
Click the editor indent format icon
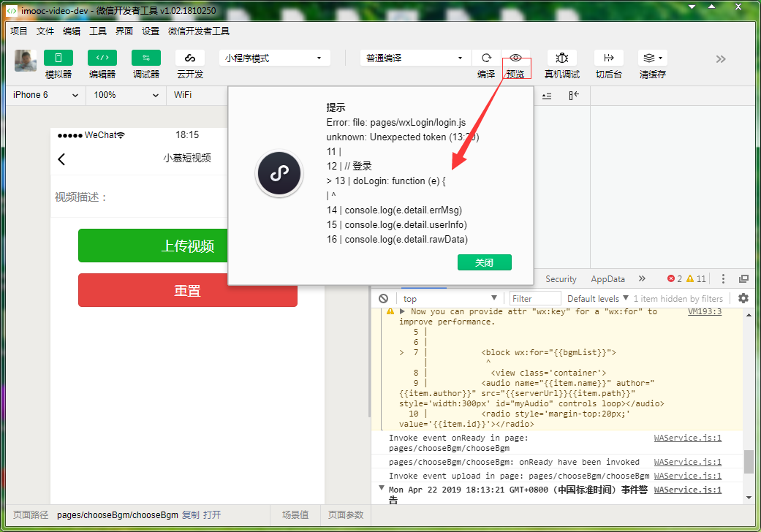pos(547,96)
